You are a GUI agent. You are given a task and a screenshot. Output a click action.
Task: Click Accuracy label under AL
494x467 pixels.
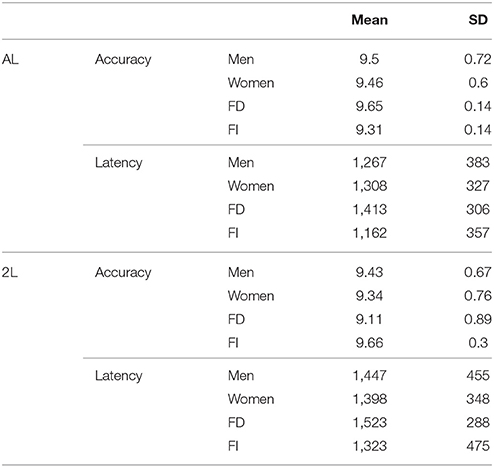point(123,60)
